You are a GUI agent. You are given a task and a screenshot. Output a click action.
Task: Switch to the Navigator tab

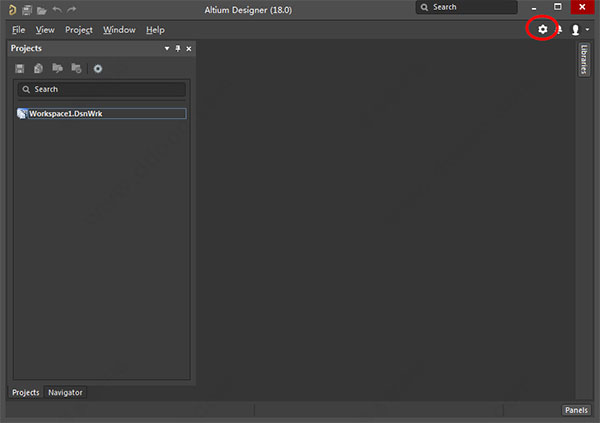(65, 392)
